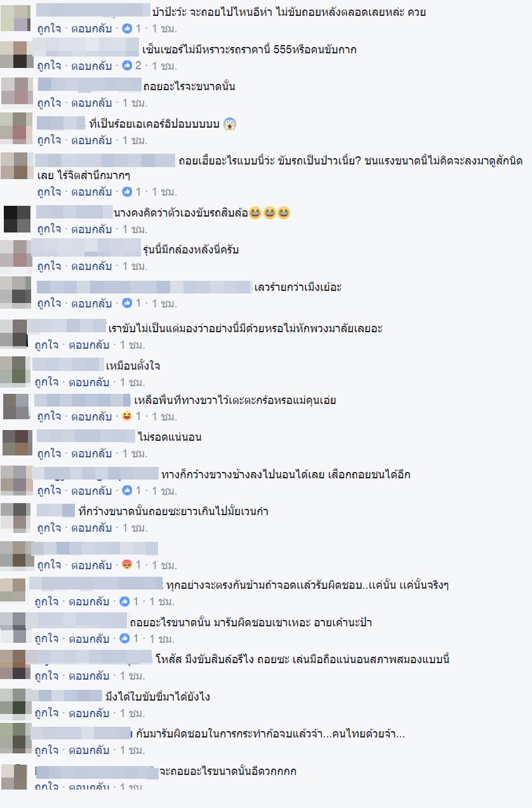
Task: Click angry reaction icon below the blank comment
Action: [x=127, y=565]
